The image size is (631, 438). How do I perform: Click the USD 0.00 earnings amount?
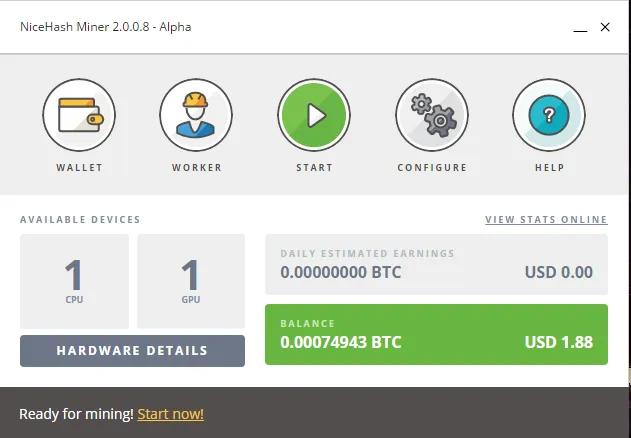click(x=559, y=272)
